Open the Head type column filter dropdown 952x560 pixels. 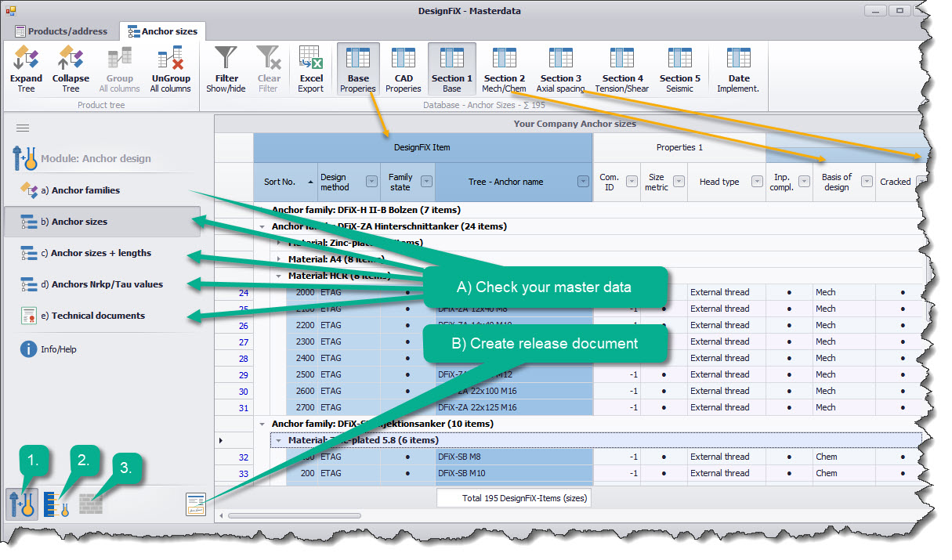coord(757,182)
